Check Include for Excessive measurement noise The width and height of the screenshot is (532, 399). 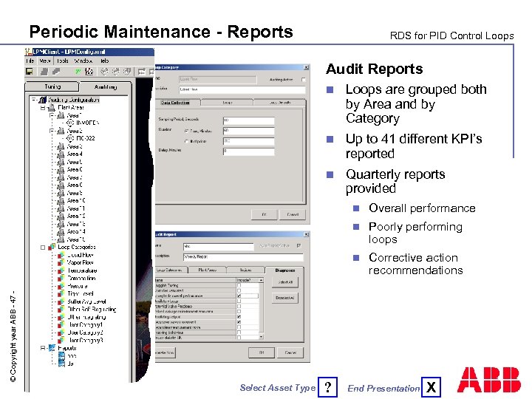239,327
